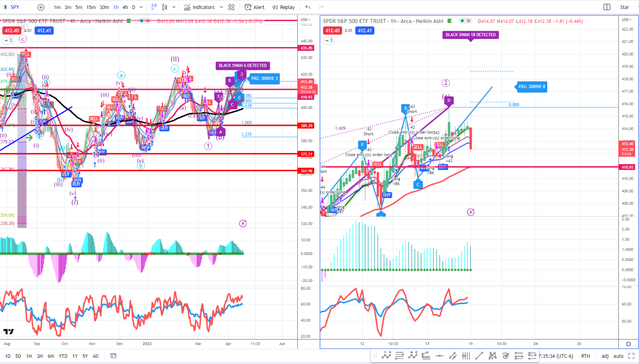Image resolution: width=639 pixels, height=364 pixels.
Task: Set date range to 3M
Action: pyautogui.click(x=40, y=356)
